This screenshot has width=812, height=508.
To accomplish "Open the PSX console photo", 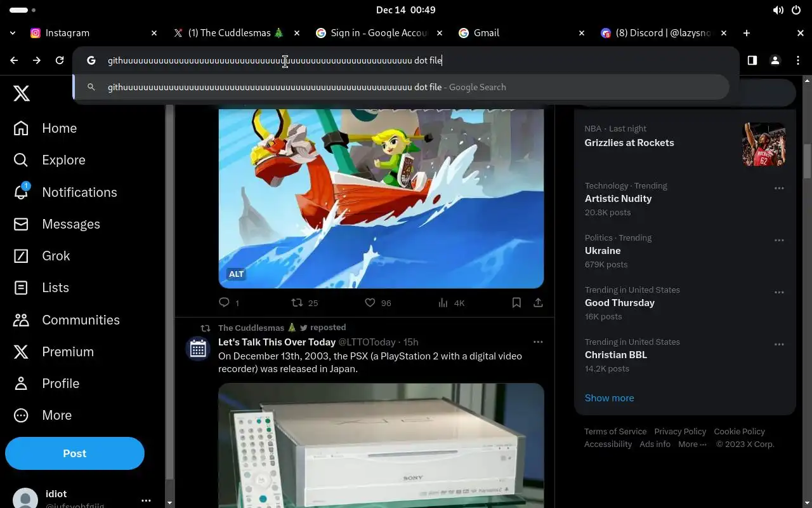I will (381, 444).
